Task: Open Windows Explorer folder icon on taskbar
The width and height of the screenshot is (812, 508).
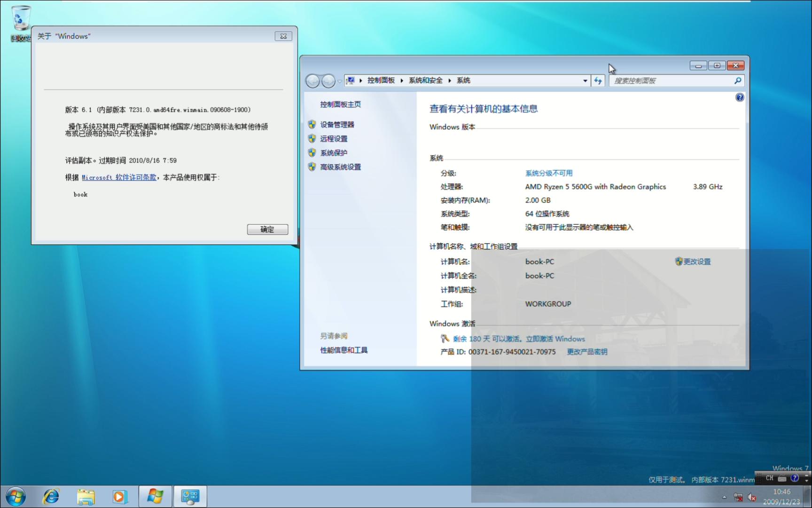Action: [86, 497]
